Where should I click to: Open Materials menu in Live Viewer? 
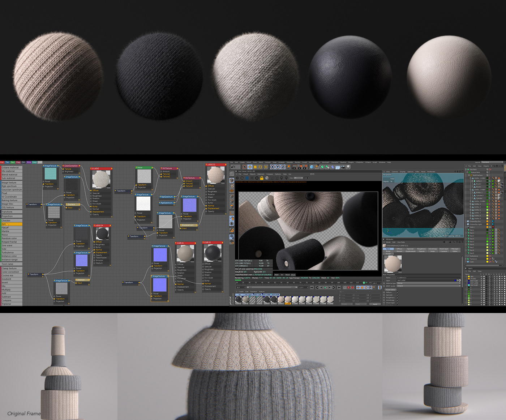pos(261,174)
